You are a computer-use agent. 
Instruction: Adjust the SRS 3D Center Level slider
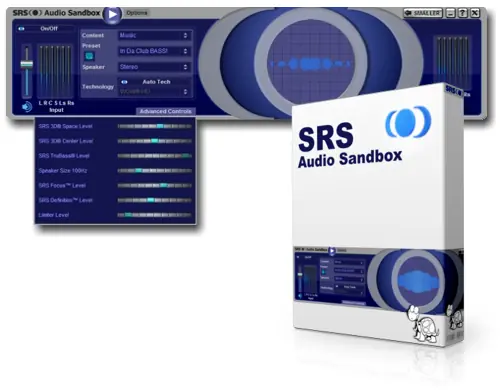pos(154,141)
